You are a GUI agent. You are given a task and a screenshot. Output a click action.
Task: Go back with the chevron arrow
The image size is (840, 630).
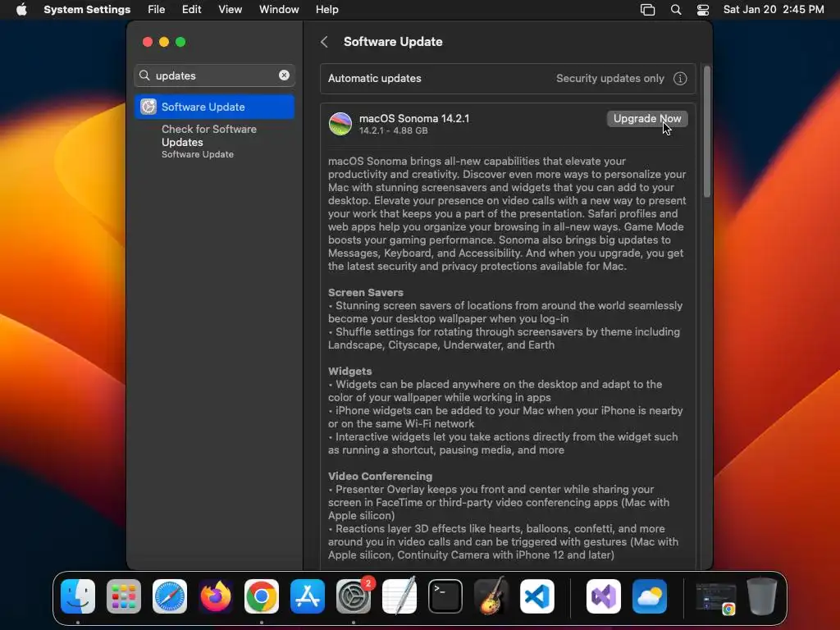(x=324, y=42)
